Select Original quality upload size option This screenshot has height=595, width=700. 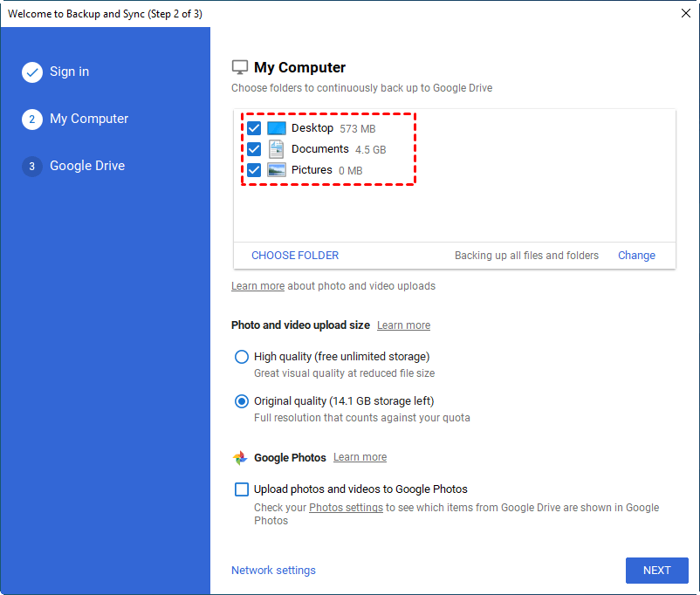tap(242, 401)
